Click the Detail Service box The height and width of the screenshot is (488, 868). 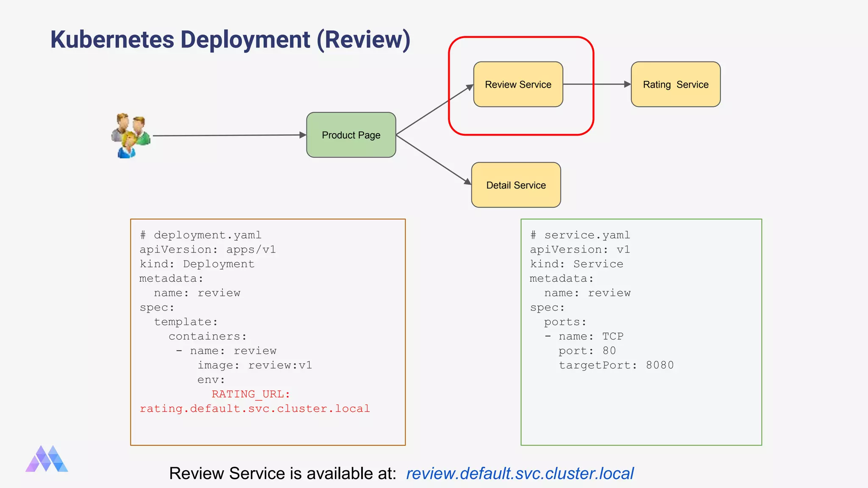pyautogui.click(x=516, y=185)
